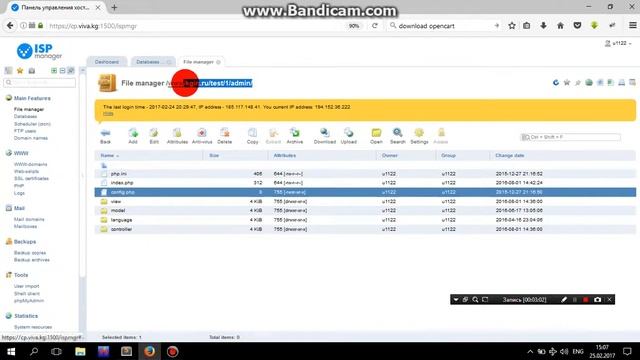The image size is (640, 360).
Task: Click the Copy toolbar icon
Action: click(253, 136)
